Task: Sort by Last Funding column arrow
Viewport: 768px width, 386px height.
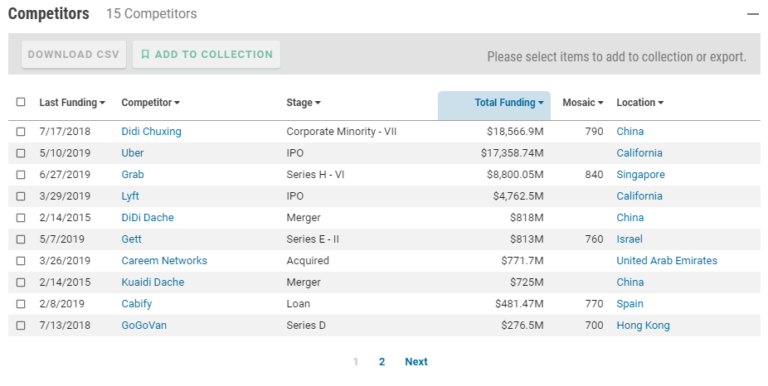Action: tap(102, 103)
